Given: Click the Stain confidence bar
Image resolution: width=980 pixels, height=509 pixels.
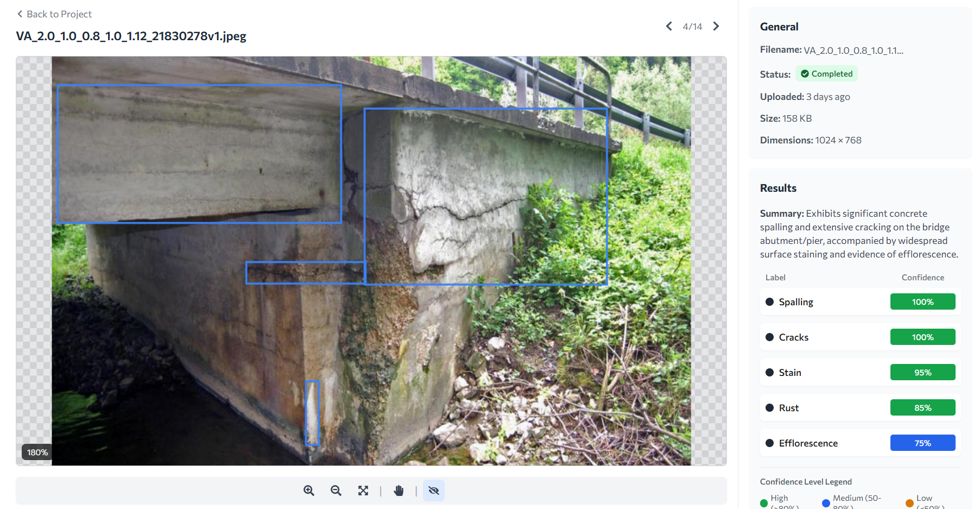Looking at the screenshot, I should pos(922,372).
